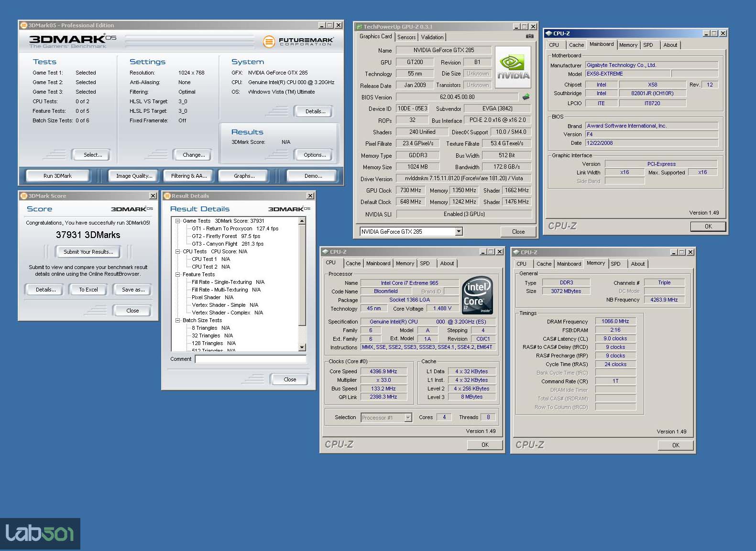The image size is (756, 551).
Task: Click the Futuremark orange logo icon
Action: coord(269,42)
